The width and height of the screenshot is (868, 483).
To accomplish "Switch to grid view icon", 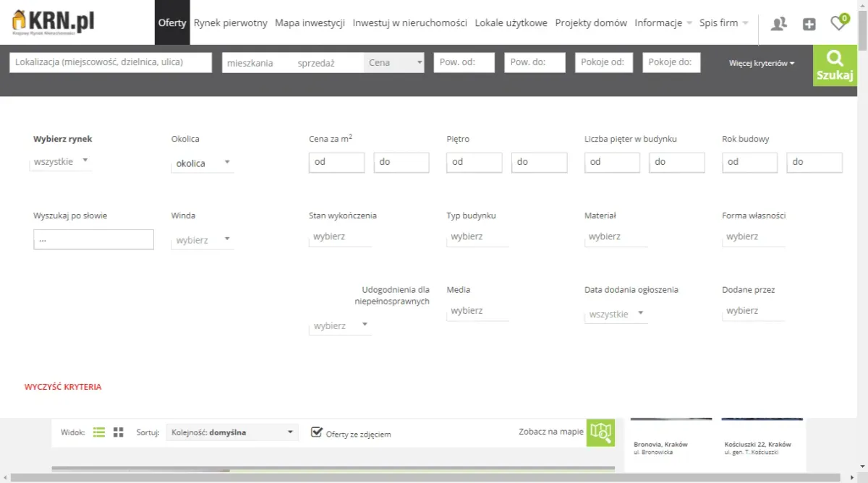I will [x=119, y=432].
